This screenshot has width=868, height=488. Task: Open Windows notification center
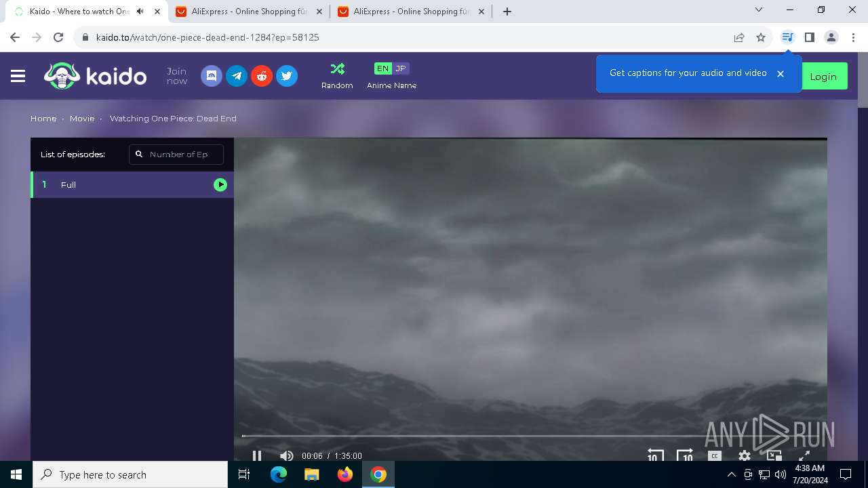pos(846,474)
